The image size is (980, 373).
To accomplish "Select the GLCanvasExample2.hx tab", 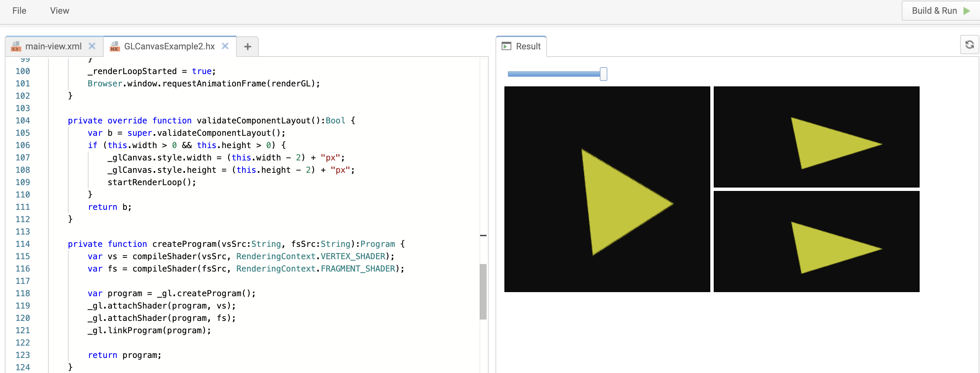I will 169,46.
